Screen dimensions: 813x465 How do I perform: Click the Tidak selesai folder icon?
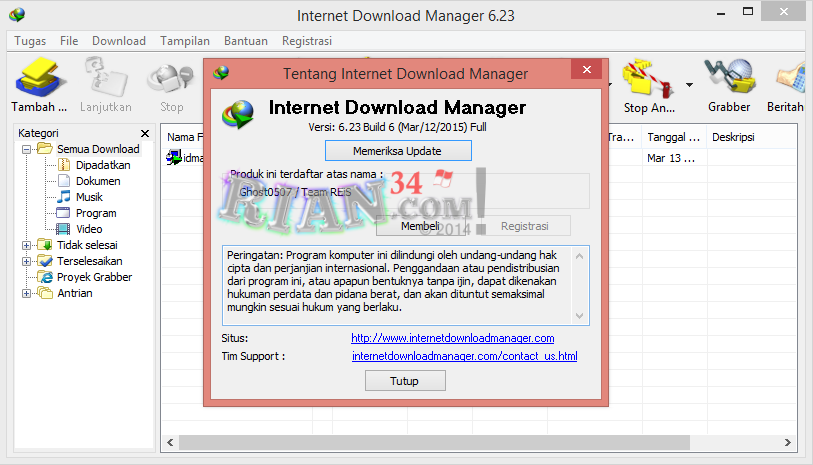click(45, 245)
